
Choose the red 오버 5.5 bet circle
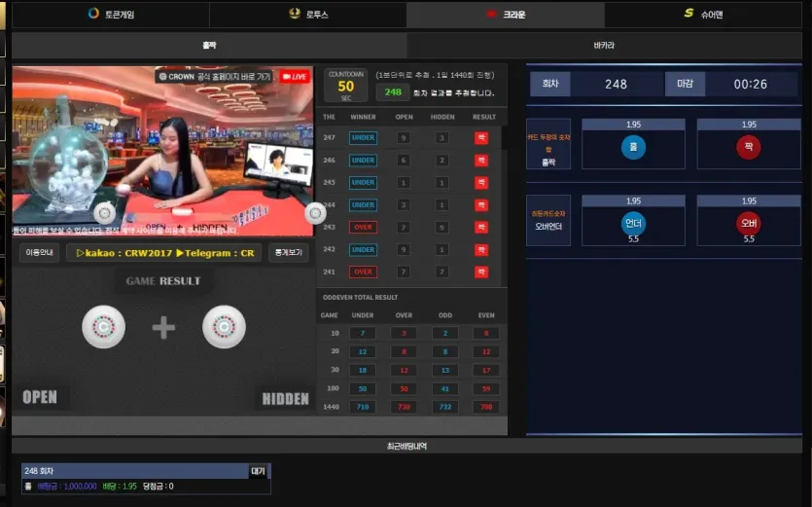[748, 224]
